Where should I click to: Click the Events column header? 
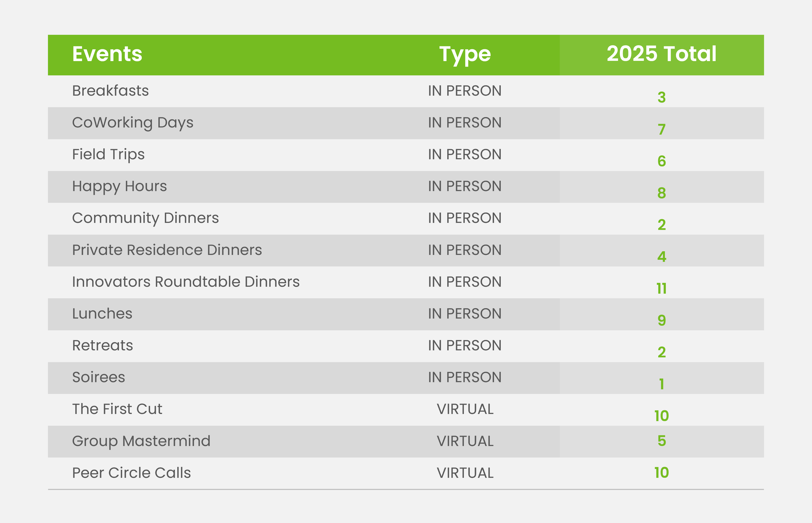click(107, 54)
